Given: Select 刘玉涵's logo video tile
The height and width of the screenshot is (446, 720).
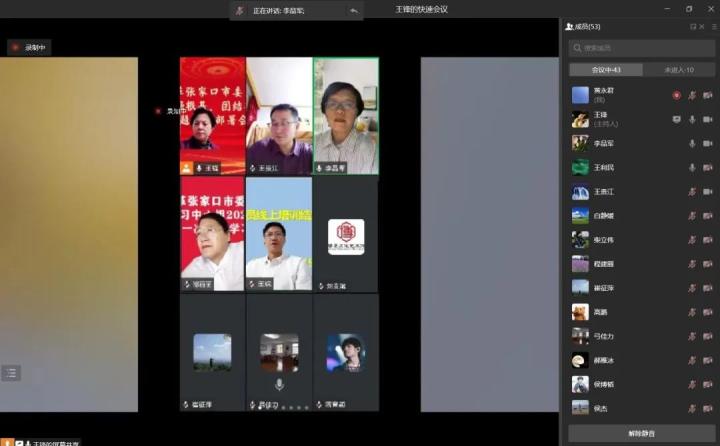Looking at the screenshot, I should 346,234.
